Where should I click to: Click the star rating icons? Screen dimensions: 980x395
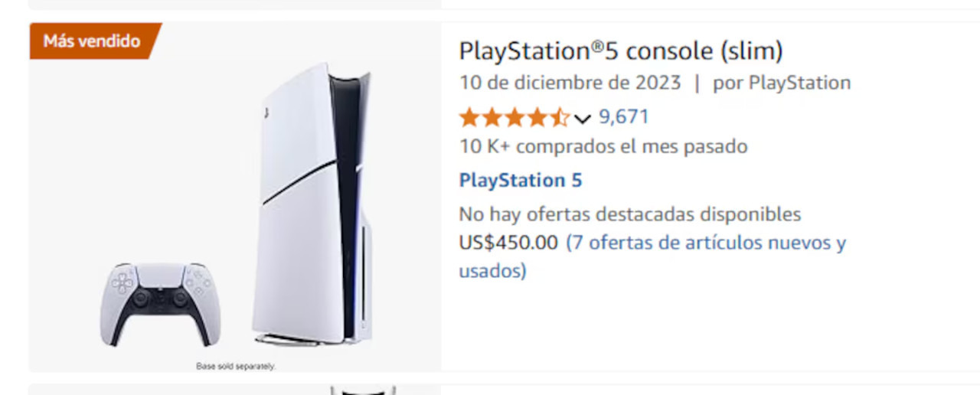(514, 118)
